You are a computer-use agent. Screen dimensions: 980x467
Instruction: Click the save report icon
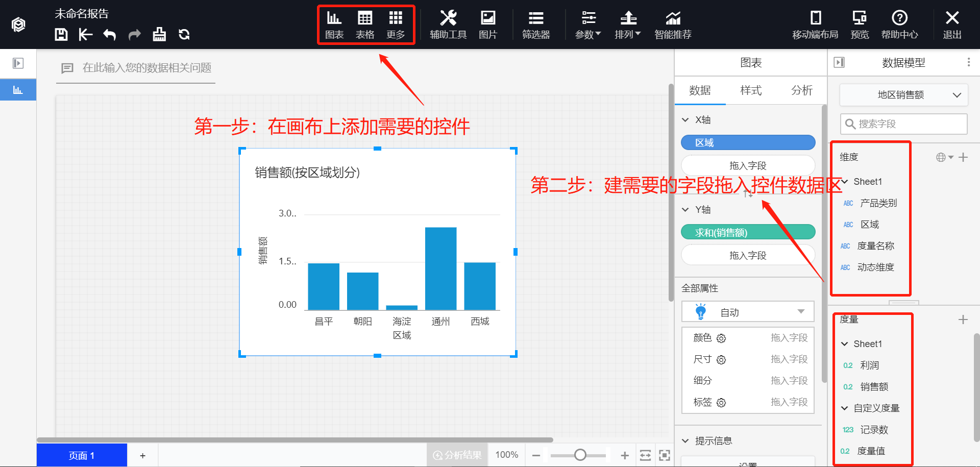pos(61,35)
